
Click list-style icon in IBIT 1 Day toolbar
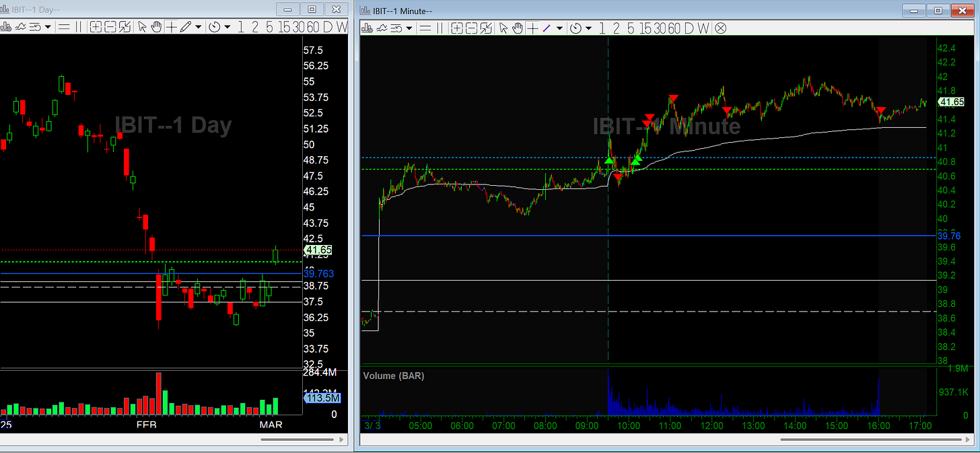35,27
